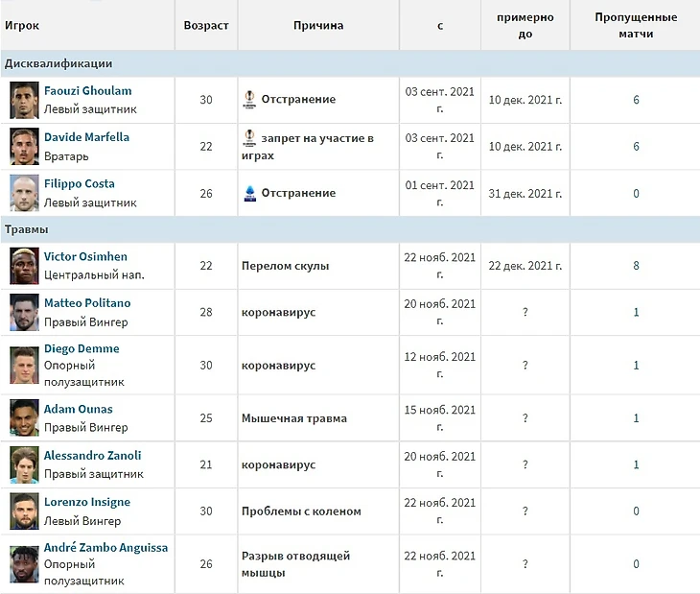Viewport: 700px width, 594px height.
Task: Click age 21 in Alessandro Zanoli's row
Action: pyautogui.click(x=206, y=464)
